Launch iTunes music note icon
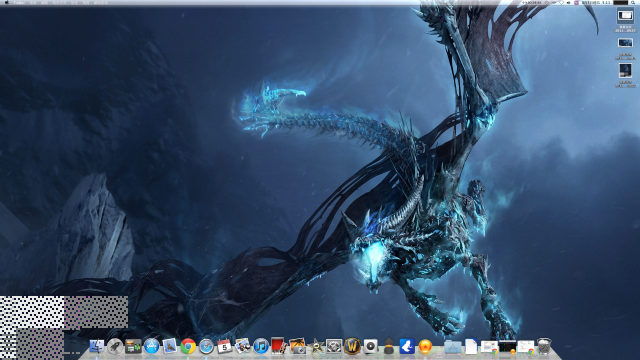This screenshot has height=360, width=640. coord(261,347)
